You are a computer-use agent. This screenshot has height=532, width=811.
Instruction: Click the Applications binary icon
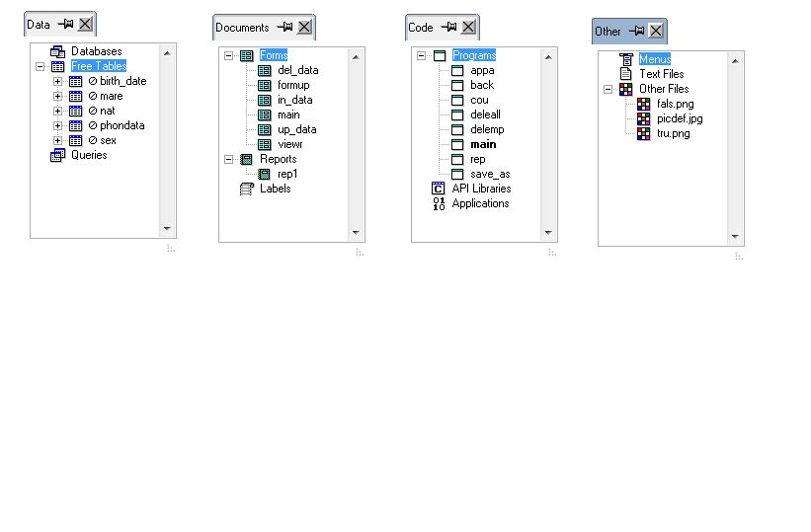[x=439, y=203]
